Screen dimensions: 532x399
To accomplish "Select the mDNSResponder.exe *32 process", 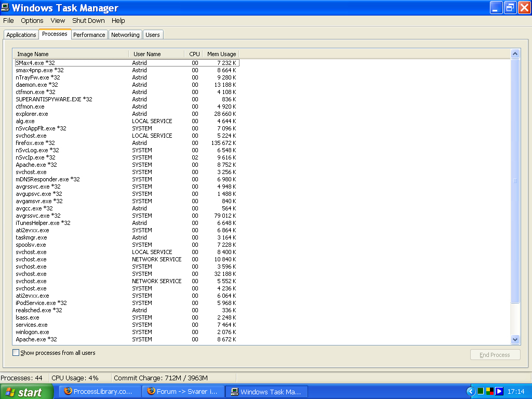I will [x=127, y=179].
